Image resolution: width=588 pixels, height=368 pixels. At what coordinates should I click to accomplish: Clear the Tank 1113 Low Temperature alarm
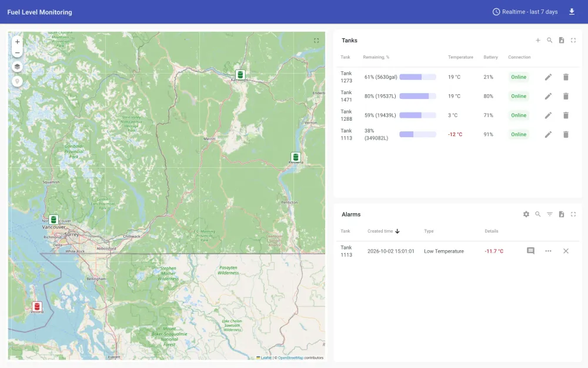[x=566, y=251]
